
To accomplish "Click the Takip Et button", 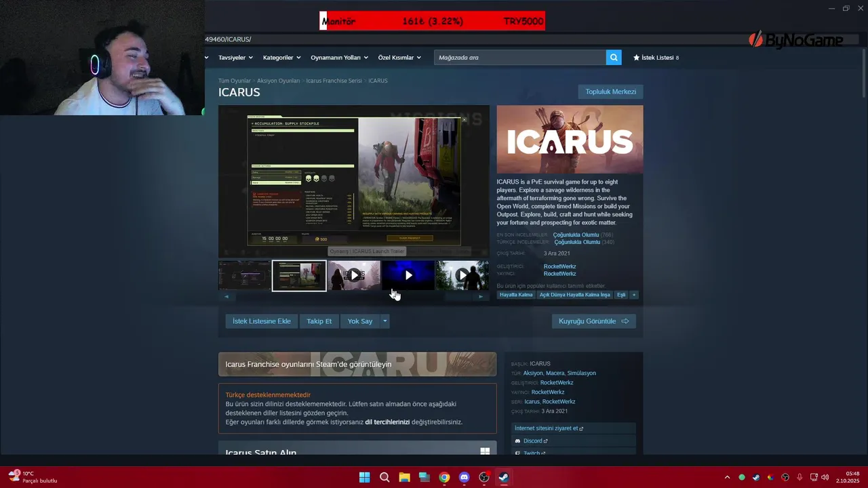I will click(x=319, y=321).
